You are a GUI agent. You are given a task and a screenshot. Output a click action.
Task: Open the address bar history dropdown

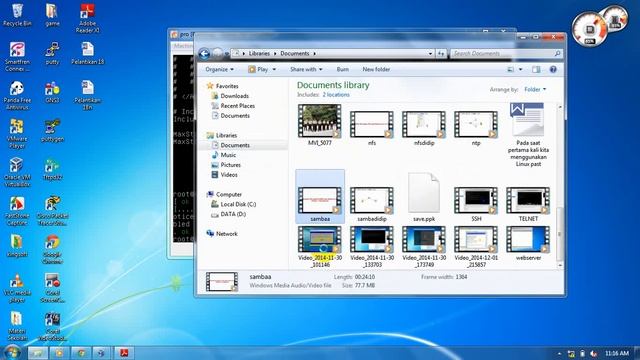430,53
